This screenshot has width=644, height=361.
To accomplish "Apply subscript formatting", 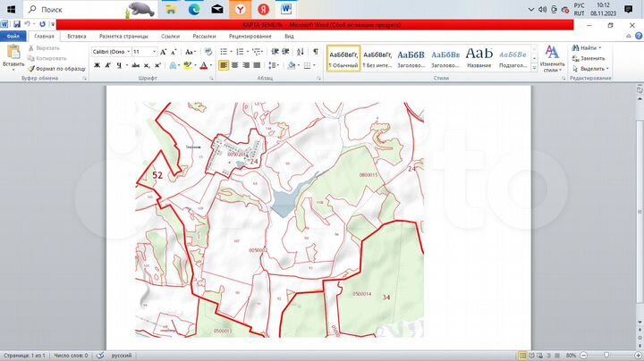I will click(x=147, y=65).
